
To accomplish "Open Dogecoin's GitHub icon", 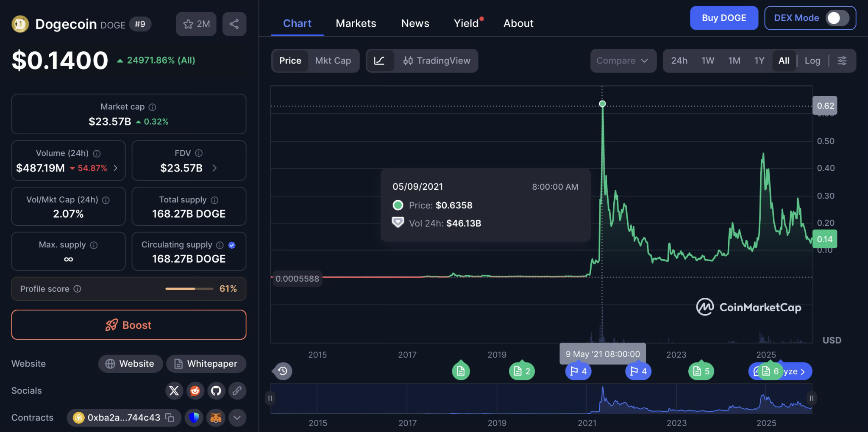I will click(x=216, y=390).
